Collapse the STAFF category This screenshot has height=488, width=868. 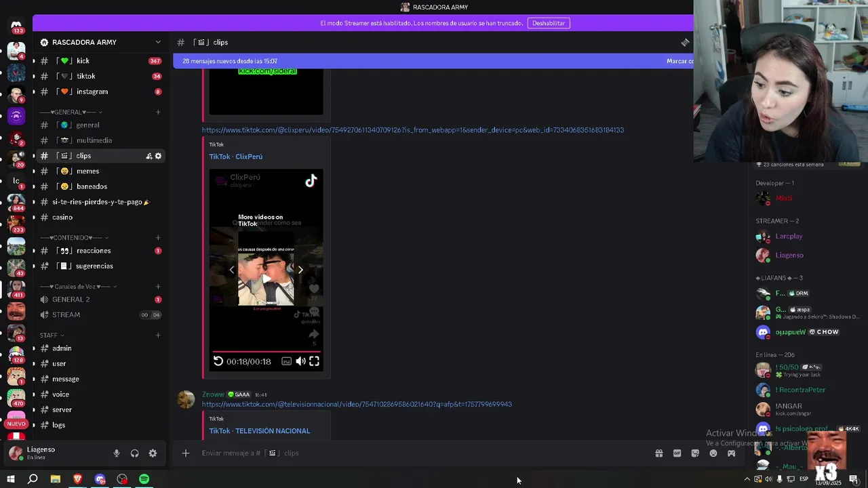tap(52, 335)
